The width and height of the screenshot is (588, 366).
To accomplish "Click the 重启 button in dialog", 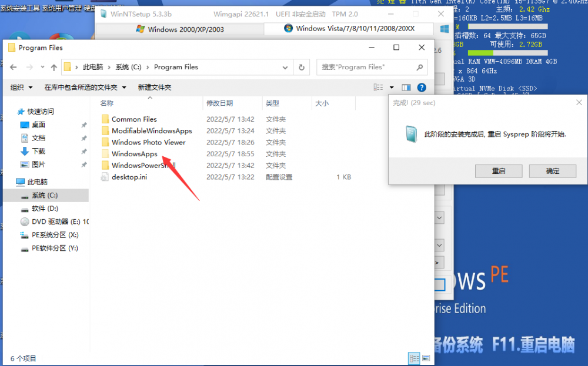I will 498,171.
